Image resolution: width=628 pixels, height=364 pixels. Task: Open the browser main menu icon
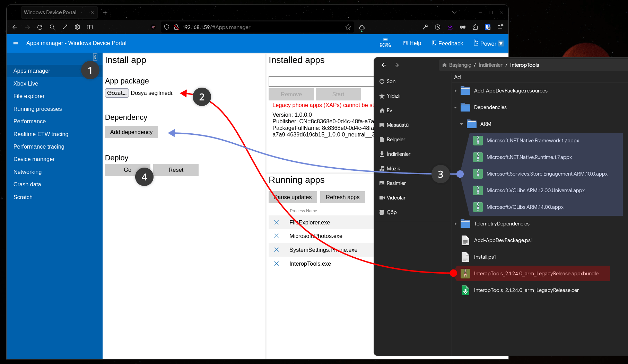pos(500,27)
